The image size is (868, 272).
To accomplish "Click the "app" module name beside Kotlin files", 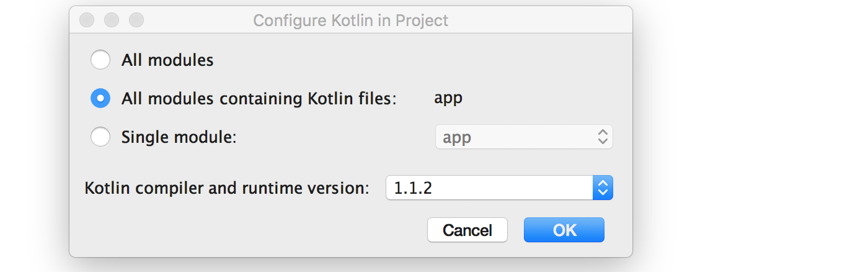I will click(x=448, y=98).
